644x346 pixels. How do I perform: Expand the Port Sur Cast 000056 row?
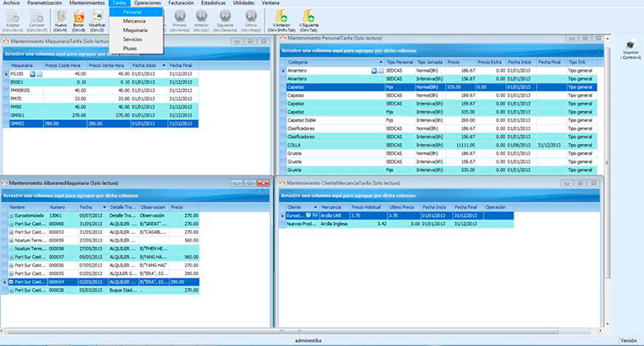click(x=11, y=266)
